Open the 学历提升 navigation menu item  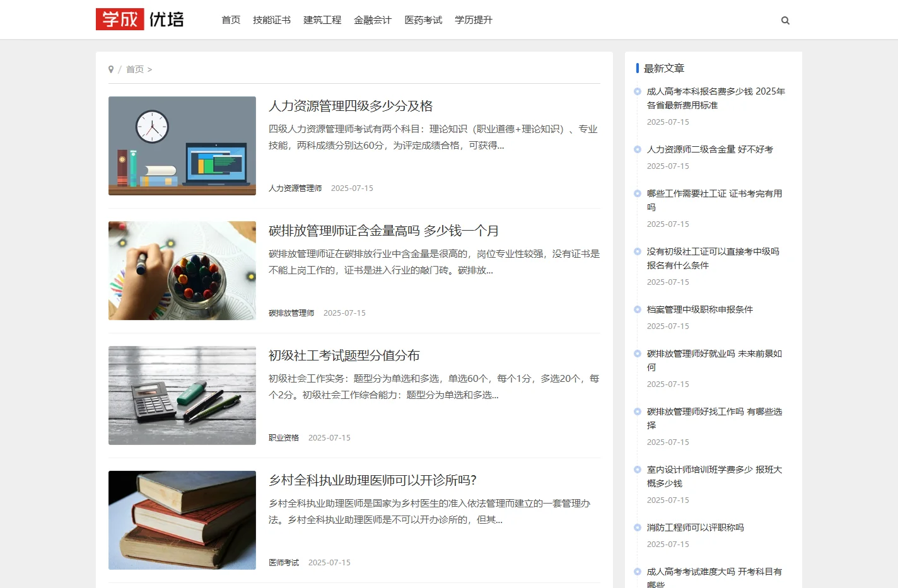(474, 20)
